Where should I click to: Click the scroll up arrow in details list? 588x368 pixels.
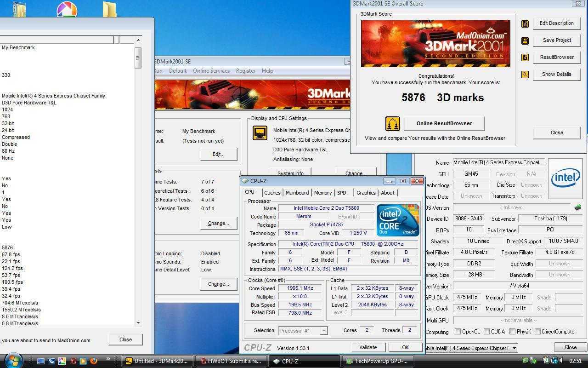[x=138, y=40]
